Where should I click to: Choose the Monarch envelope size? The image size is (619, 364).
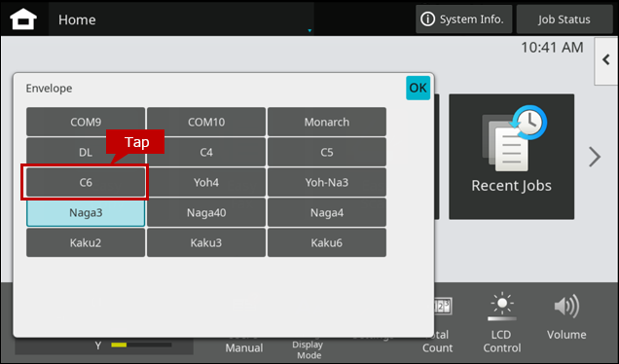point(327,122)
